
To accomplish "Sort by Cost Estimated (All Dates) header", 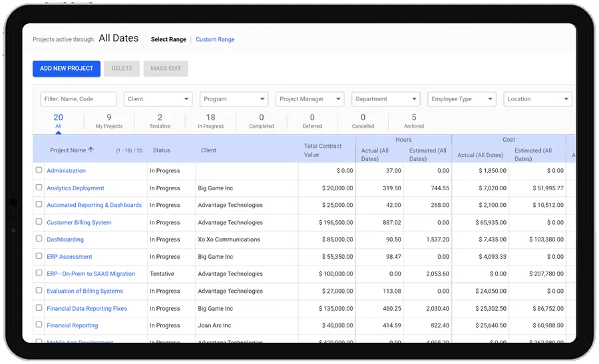I will click(533, 154).
